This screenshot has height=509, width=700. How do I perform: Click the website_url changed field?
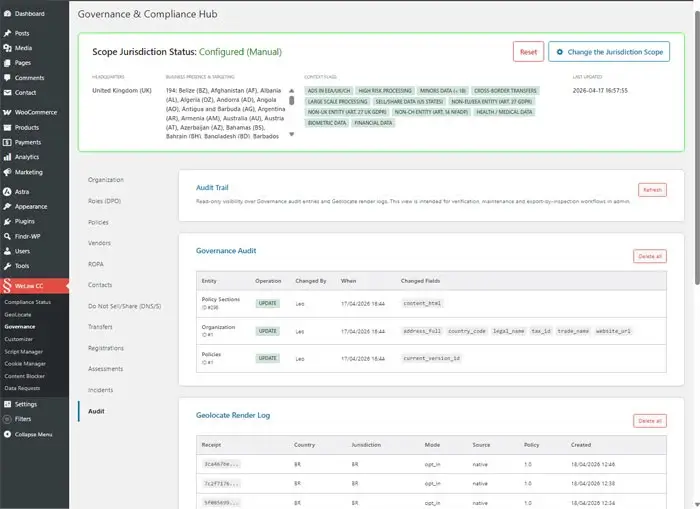[x=613, y=331]
